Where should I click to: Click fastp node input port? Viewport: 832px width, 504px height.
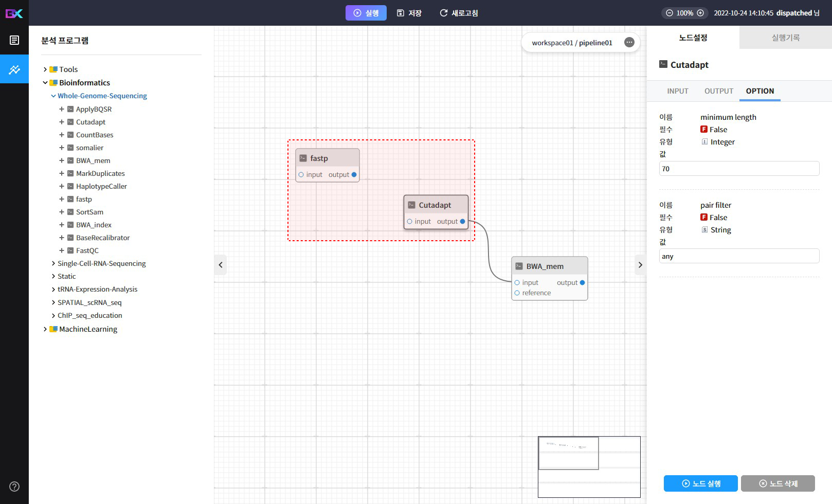tap(301, 175)
